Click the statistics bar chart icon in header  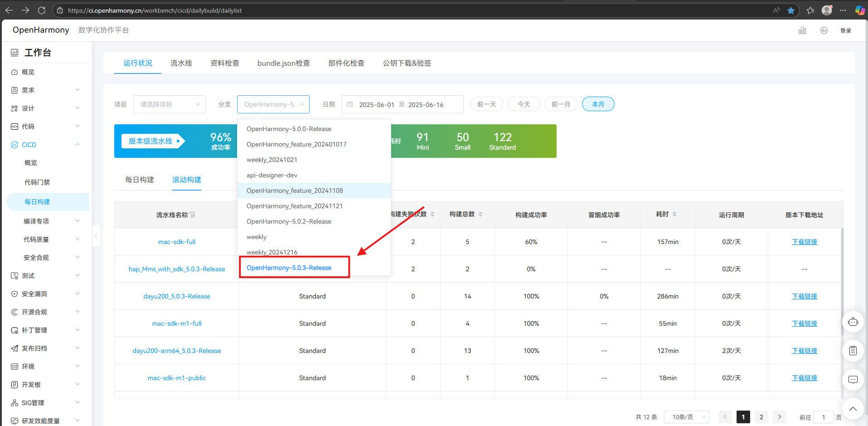click(x=802, y=30)
